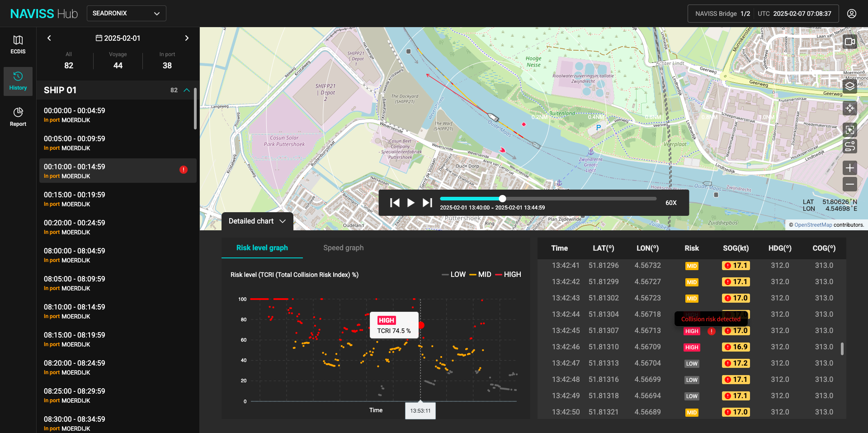Open the SEADRONIX fleet dropdown
The height and width of the screenshot is (433, 868).
(126, 14)
